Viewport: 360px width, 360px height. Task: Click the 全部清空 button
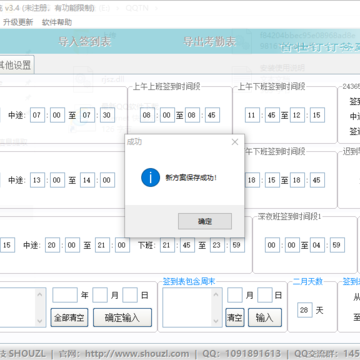(x=69, y=318)
